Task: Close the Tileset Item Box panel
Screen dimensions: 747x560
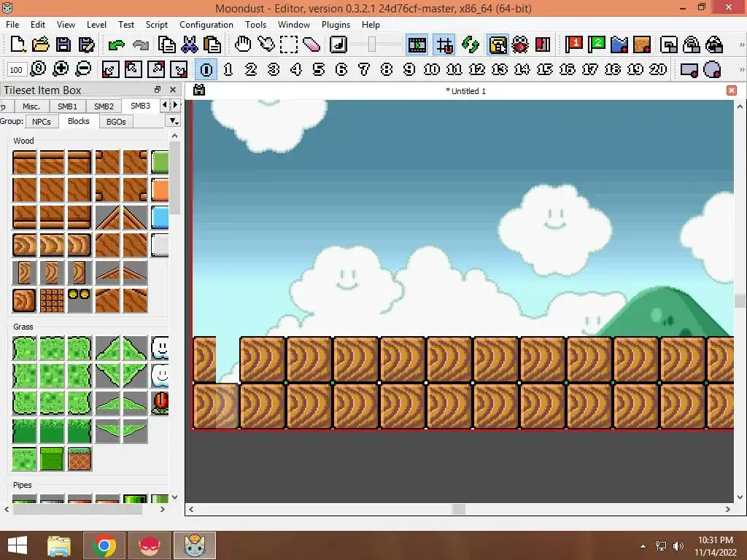Action: click(x=173, y=90)
